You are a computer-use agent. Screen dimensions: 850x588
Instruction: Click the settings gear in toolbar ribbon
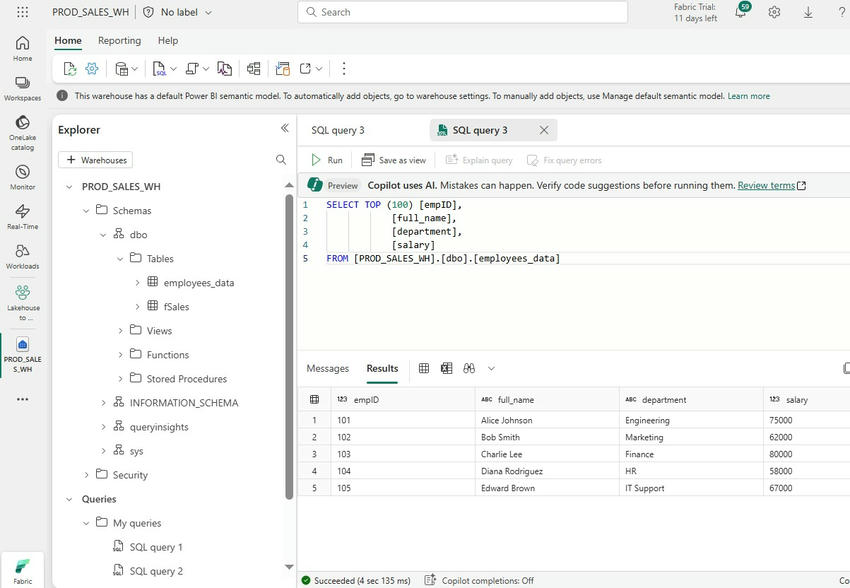coord(92,68)
